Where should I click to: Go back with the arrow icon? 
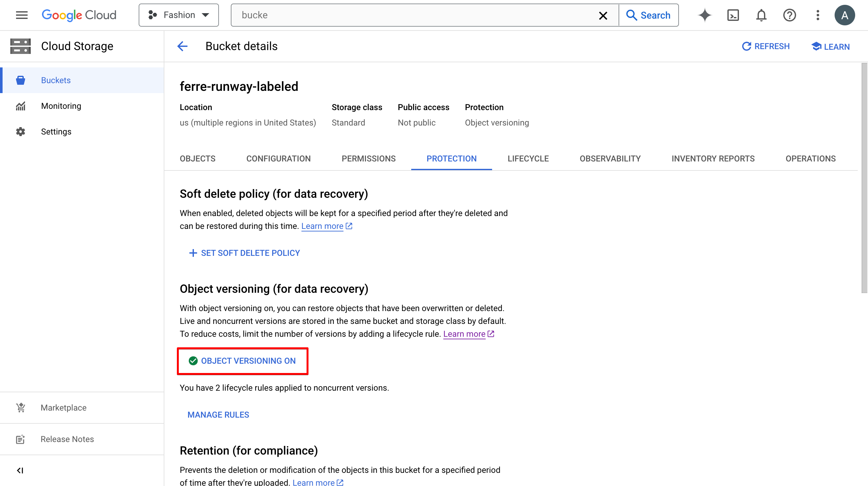[182, 46]
